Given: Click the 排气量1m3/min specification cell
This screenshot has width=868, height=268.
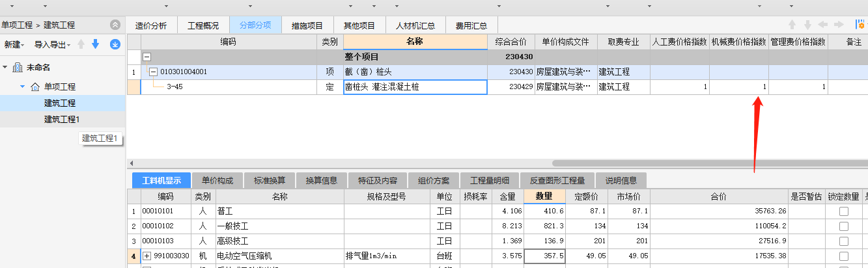Looking at the screenshot, I should [387, 256].
